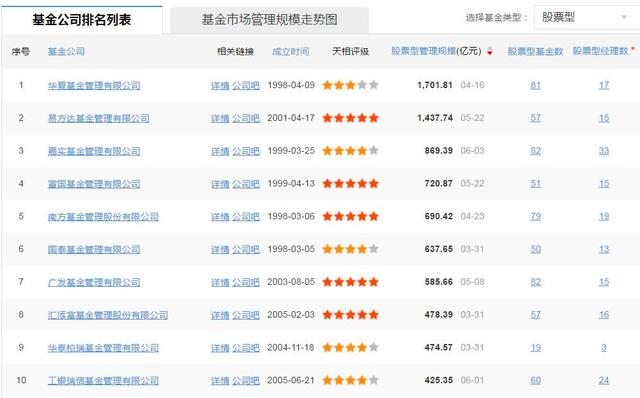Open 华泰柏瑞基金管理有限公司 link
Screen dimensions: 640x398
click(x=103, y=348)
